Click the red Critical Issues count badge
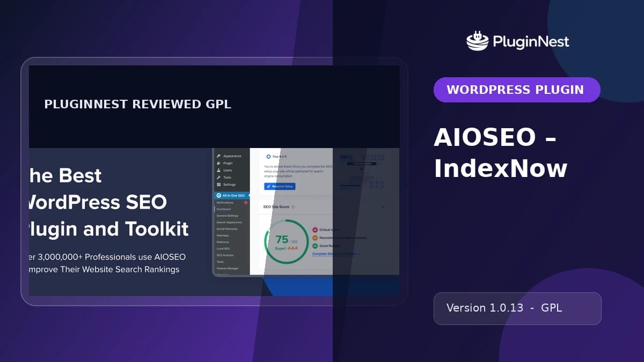644x362 pixels. click(x=314, y=230)
